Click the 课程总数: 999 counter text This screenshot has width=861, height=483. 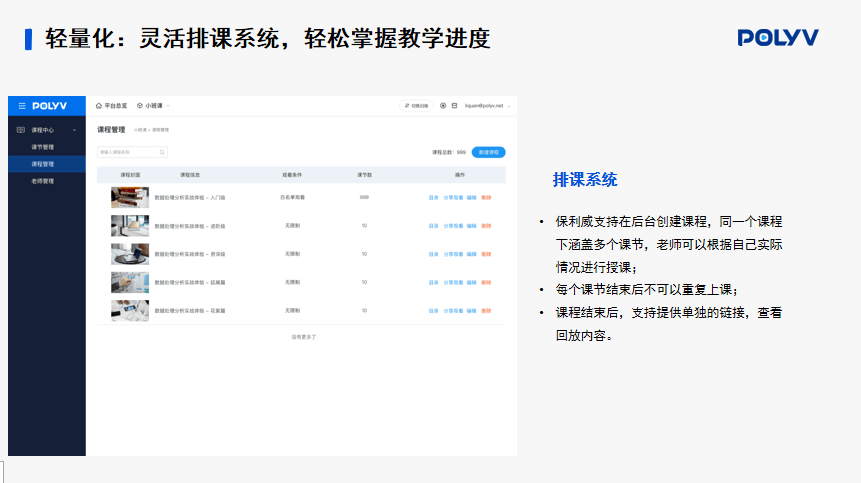pos(449,152)
